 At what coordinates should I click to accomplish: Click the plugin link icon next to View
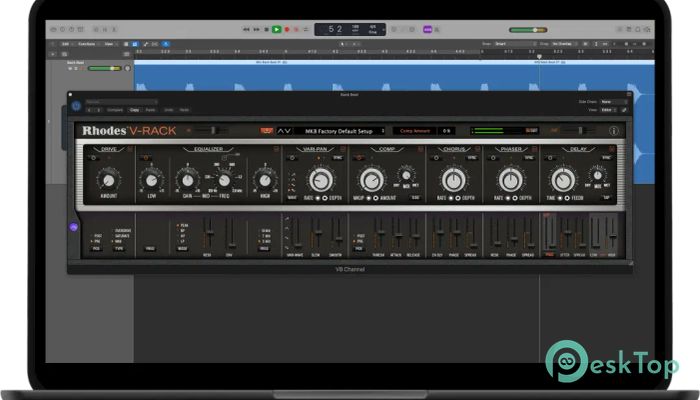624,110
